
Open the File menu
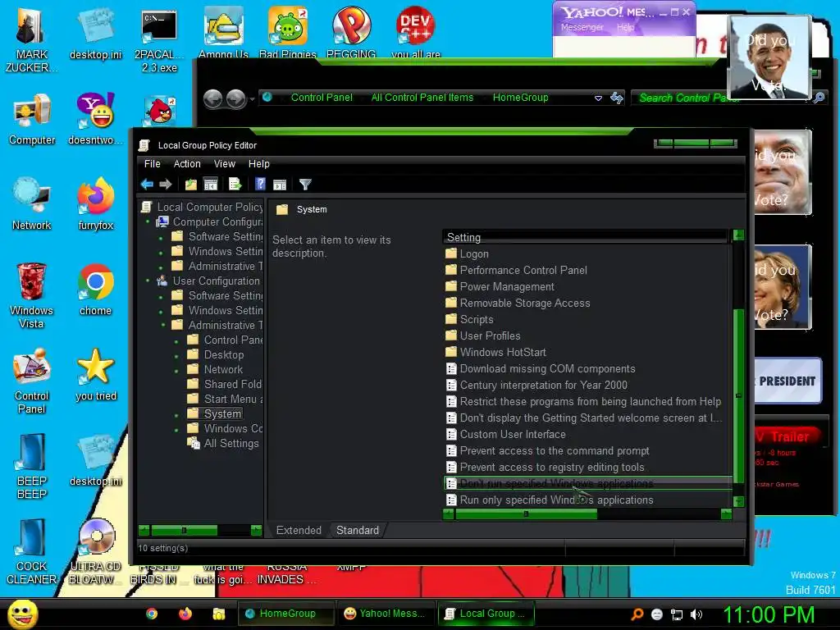pos(152,164)
